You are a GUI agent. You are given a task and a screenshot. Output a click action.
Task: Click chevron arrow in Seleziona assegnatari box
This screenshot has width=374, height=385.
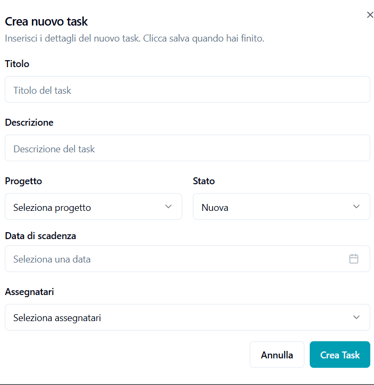click(x=356, y=317)
